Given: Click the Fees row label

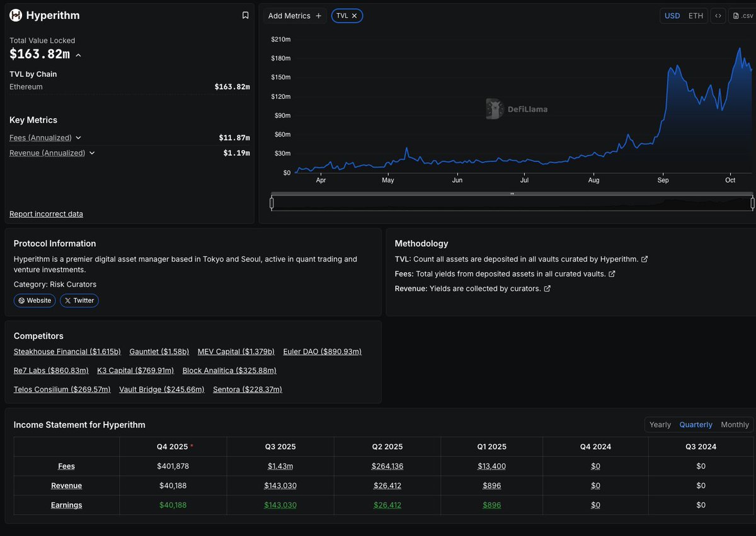Looking at the screenshot, I should 66,466.
